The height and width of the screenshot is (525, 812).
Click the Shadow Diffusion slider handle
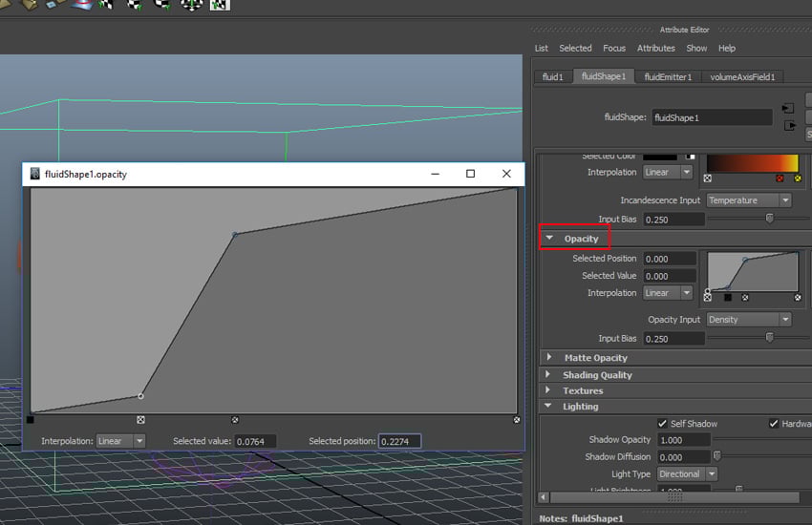click(717, 456)
